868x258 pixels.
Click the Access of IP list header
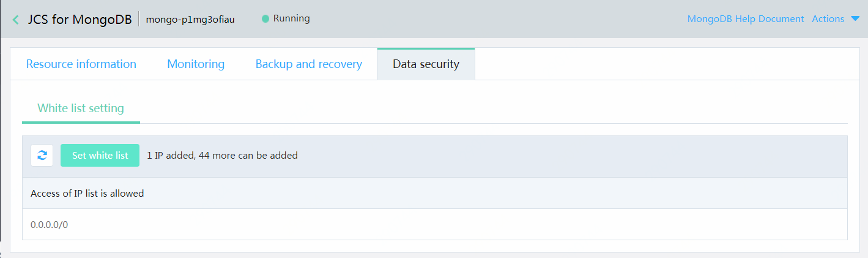(87, 194)
